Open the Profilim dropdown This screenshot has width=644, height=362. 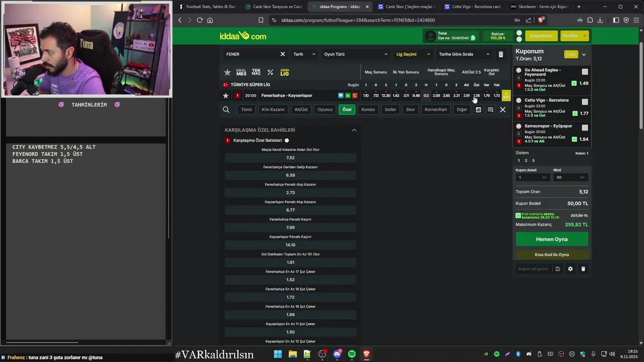pyautogui.click(x=574, y=36)
